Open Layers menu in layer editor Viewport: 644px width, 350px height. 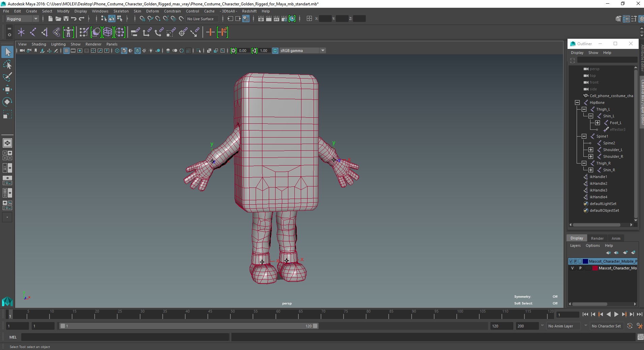click(x=575, y=245)
